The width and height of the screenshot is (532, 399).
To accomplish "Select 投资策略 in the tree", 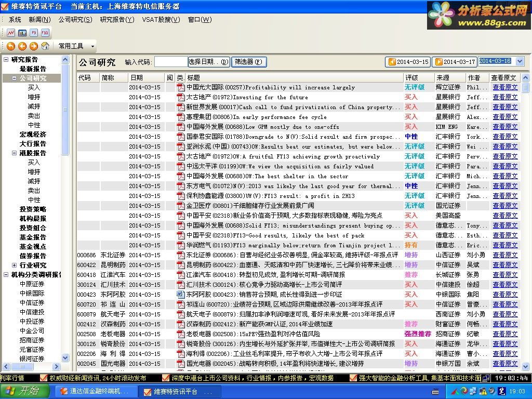I will click(33, 209).
